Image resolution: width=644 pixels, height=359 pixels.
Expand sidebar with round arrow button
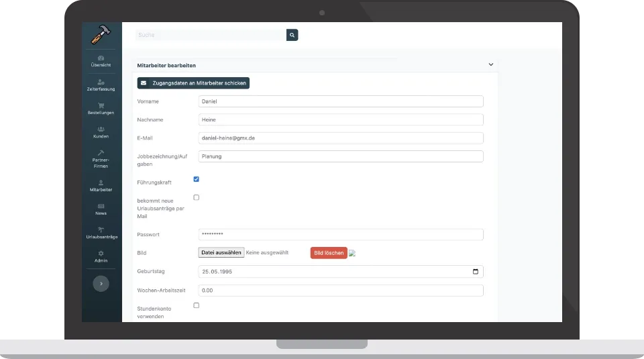point(101,283)
